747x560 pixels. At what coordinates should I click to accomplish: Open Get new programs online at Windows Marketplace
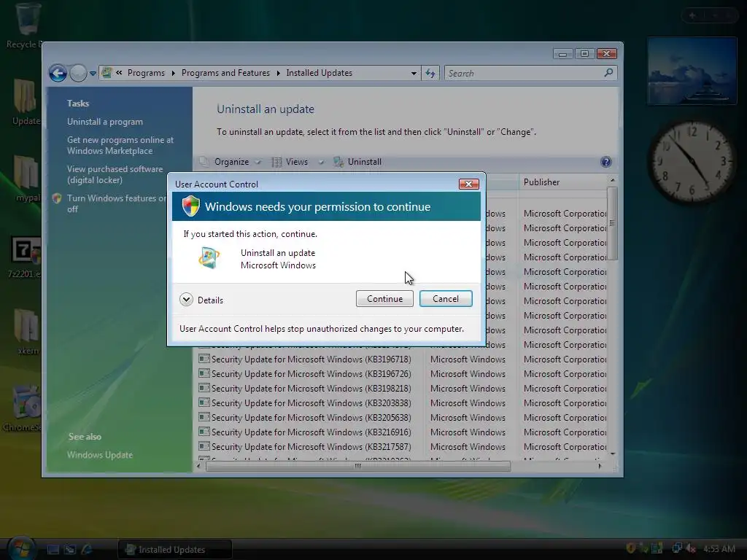click(x=120, y=145)
